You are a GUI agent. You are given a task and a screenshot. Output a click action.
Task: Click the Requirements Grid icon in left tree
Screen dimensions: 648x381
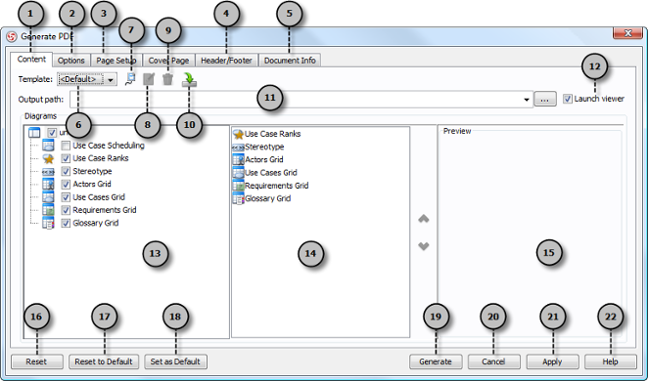click(x=48, y=210)
